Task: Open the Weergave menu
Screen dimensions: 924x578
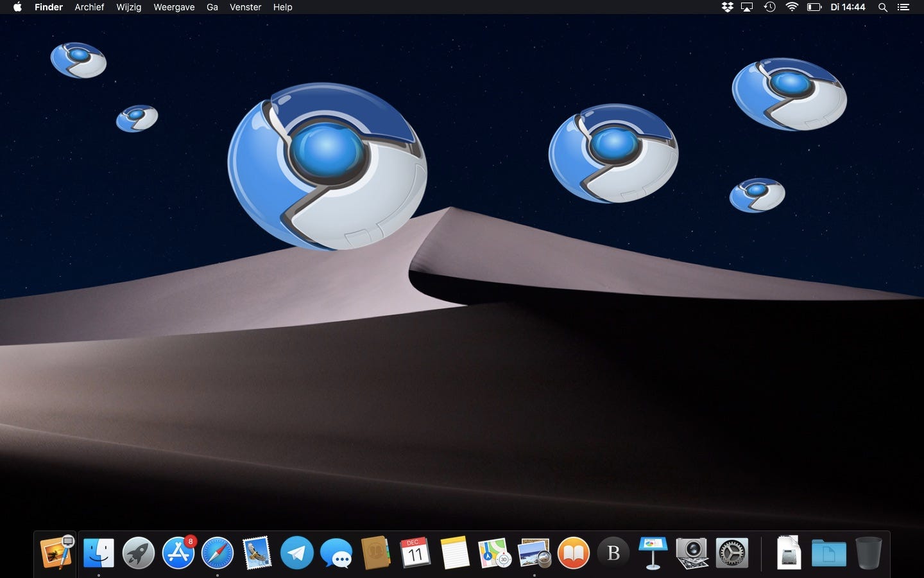Action: (174, 7)
